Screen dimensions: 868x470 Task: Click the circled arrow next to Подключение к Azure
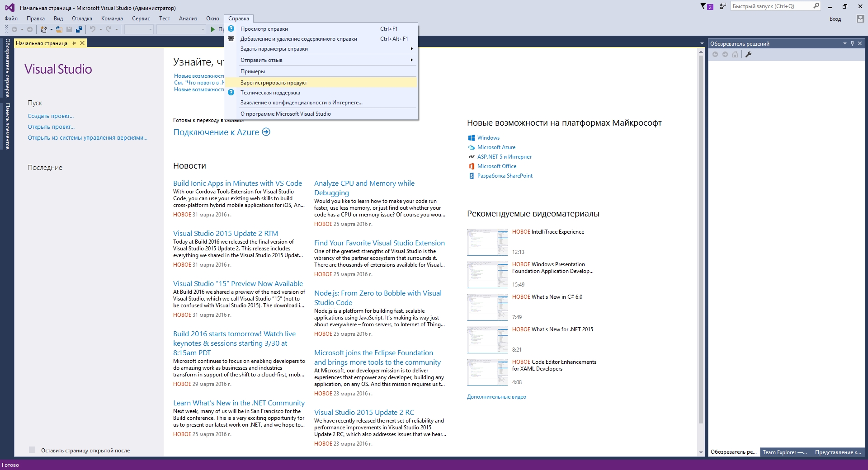coord(266,132)
